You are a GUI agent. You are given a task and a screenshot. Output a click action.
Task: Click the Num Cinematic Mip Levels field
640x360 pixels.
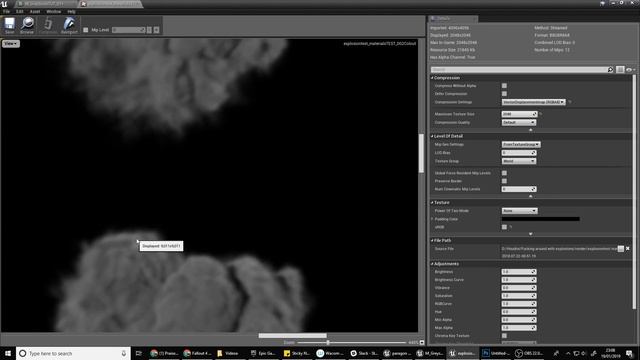click(x=519, y=189)
